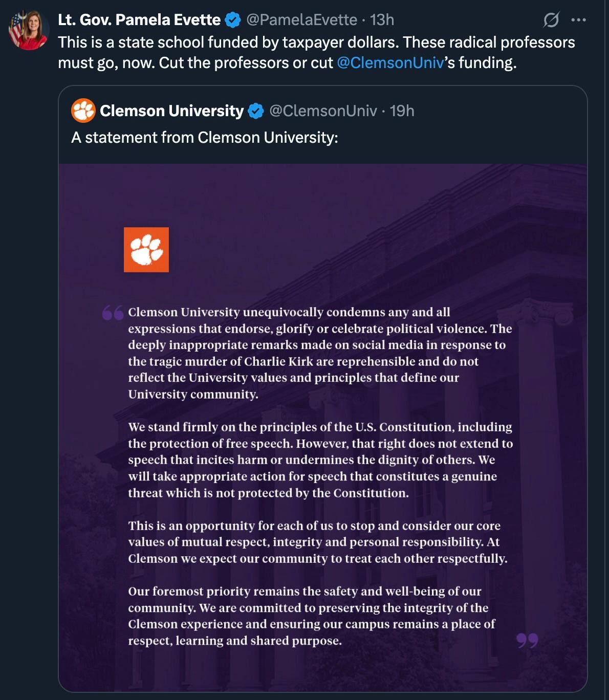Open the Lt. Gov. Pamela Evette name link
The width and height of the screenshot is (609, 700).
point(139,20)
